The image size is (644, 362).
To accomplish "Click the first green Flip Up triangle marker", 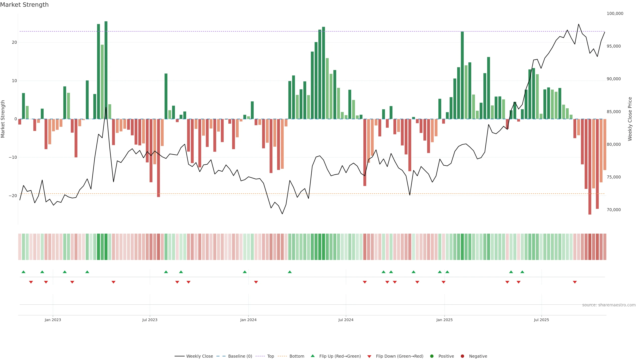I will coord(23,272).
